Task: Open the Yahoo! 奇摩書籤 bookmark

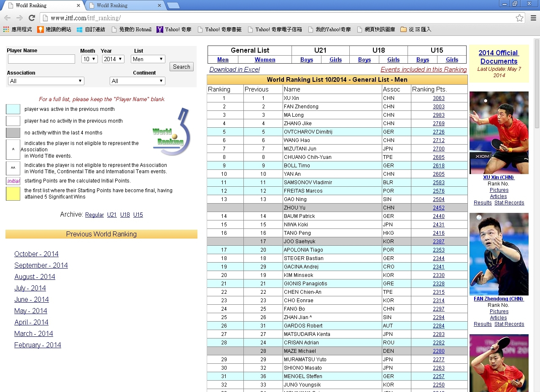Action: point(219,30)
